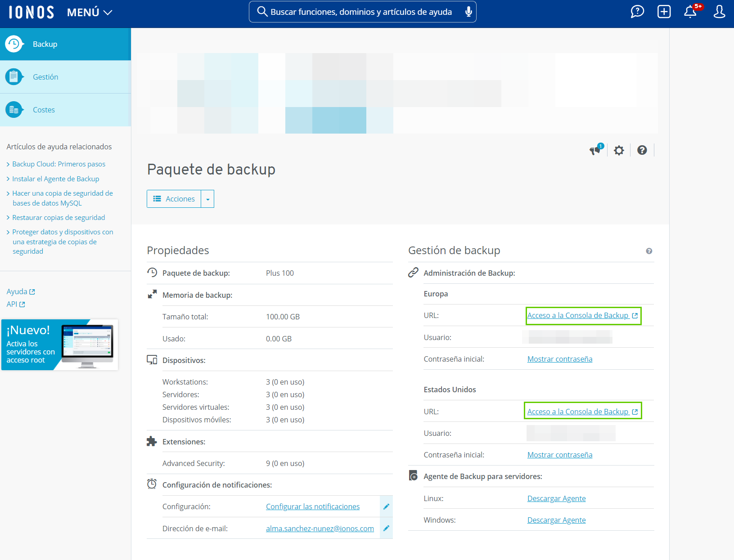Click the Gestión clipboard icon

[14, 77]
